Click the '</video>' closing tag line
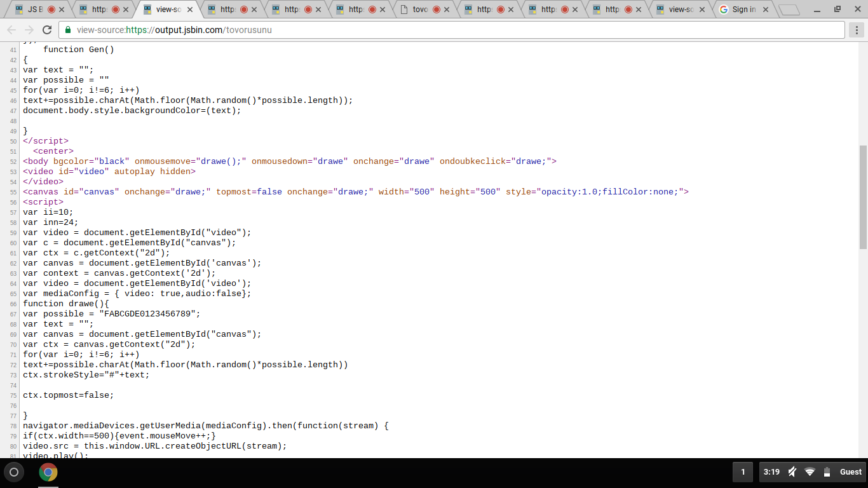 [x=43, y=182]
